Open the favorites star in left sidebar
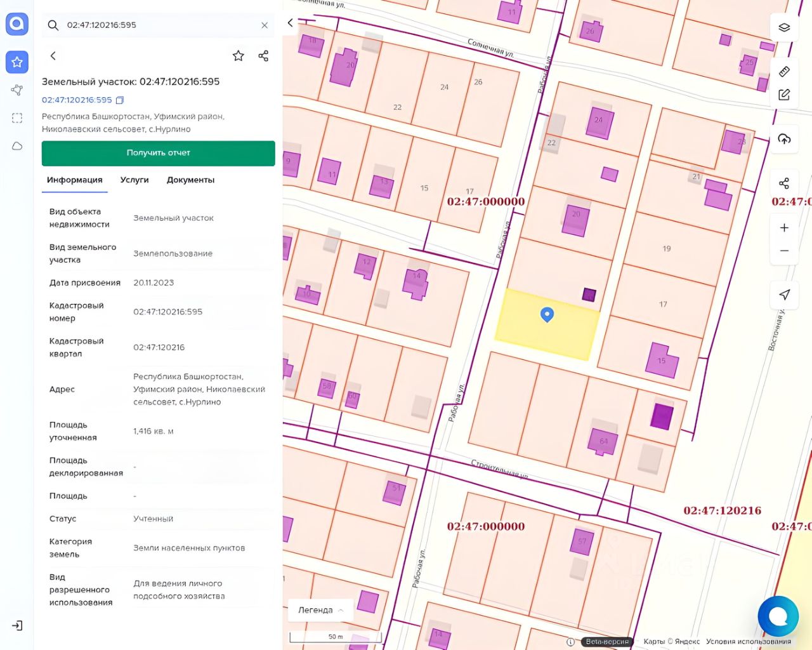This screenshot has height=650, width=812. click(x=17, y=62)
